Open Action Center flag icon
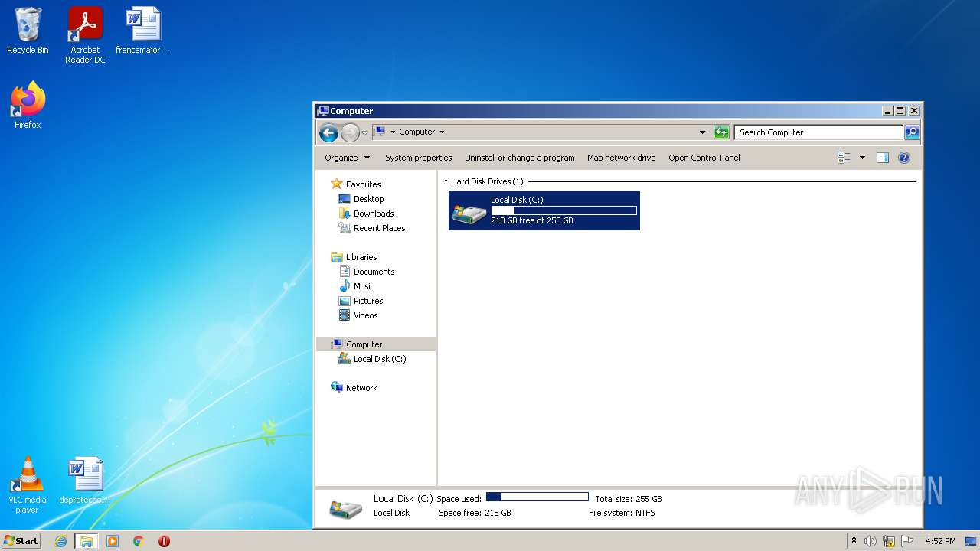The image size is (980, 551). pyautogui.click(x=907, y=541)
